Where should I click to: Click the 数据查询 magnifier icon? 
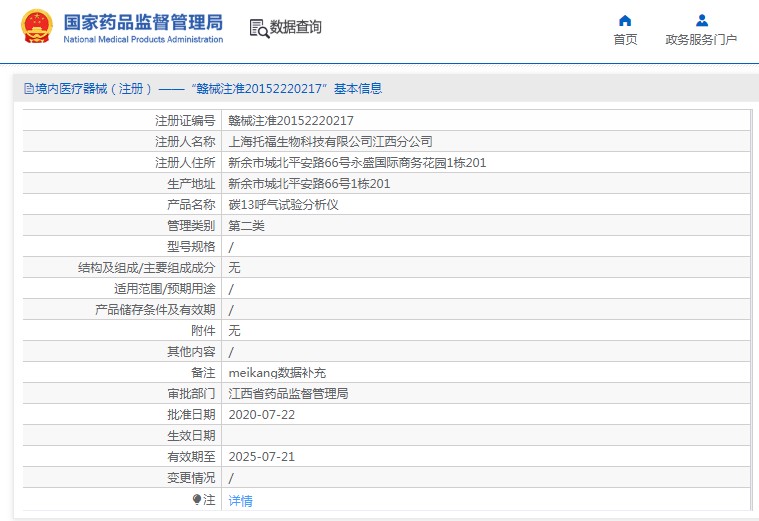(259, 28)
